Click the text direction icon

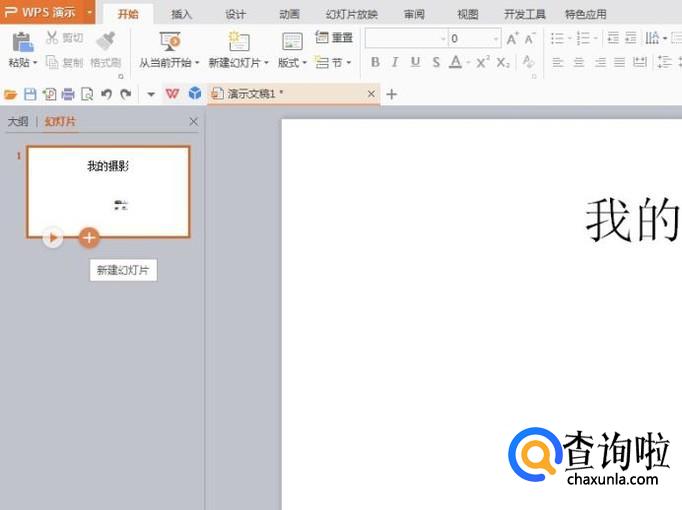click(x=652, y=38)
